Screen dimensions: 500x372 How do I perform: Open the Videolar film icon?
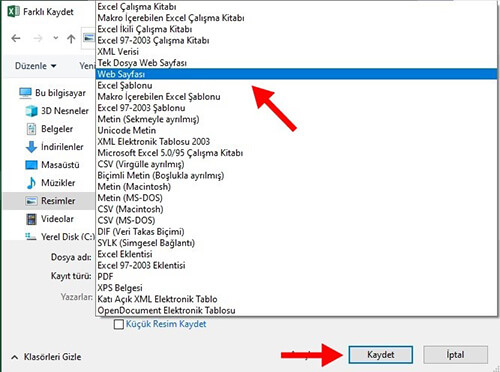point(31,219)
